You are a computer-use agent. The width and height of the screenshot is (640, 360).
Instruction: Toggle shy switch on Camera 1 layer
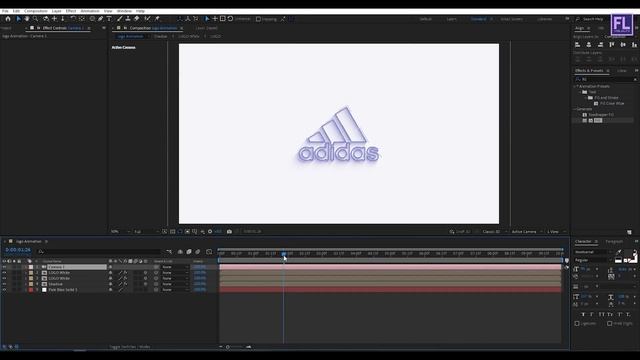pyautogui.click(x=110, y=267)
